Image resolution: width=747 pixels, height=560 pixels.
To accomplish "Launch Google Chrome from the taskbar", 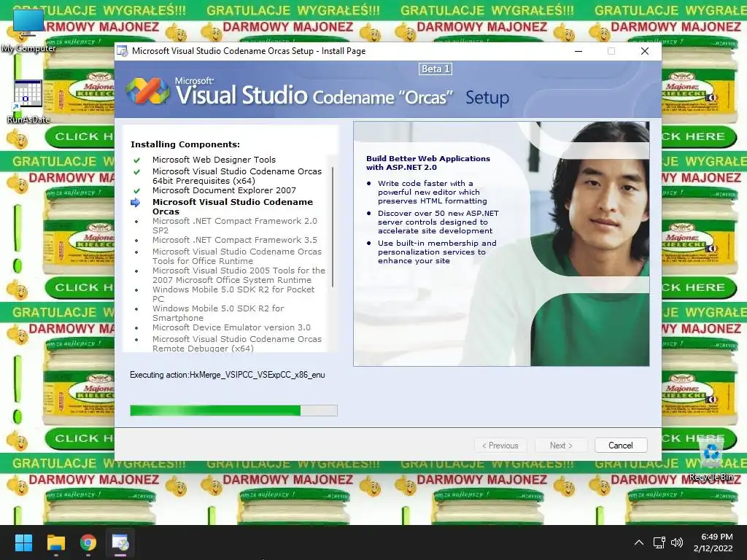I will (88, 542).
